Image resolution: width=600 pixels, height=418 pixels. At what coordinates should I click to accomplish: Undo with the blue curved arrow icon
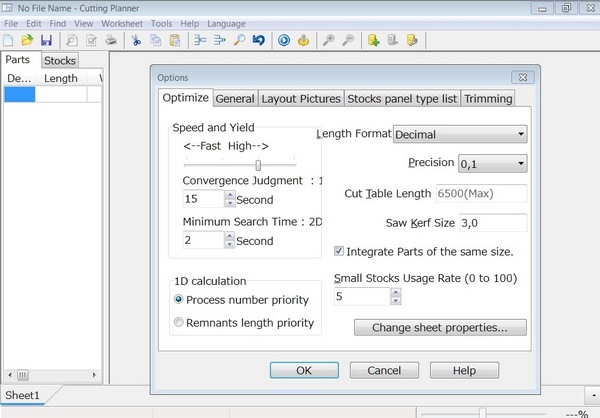coord(259,40)
